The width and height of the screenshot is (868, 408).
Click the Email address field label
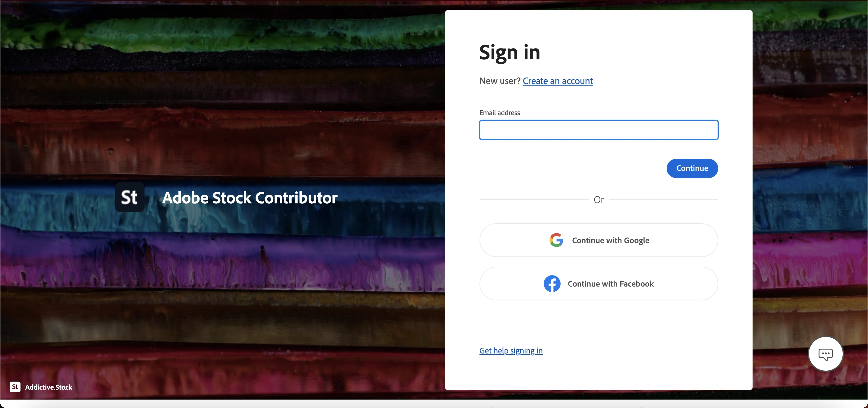point(499,112)
